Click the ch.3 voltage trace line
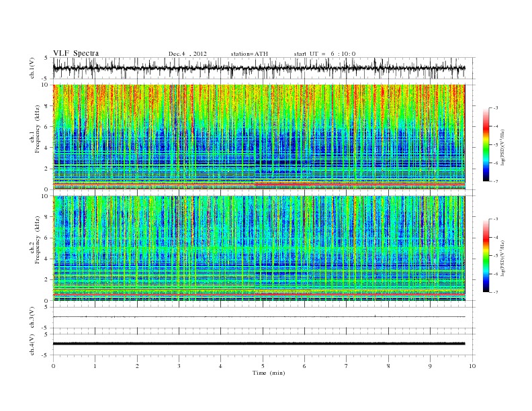Screen dimensions: 532x411 [259, 317]
